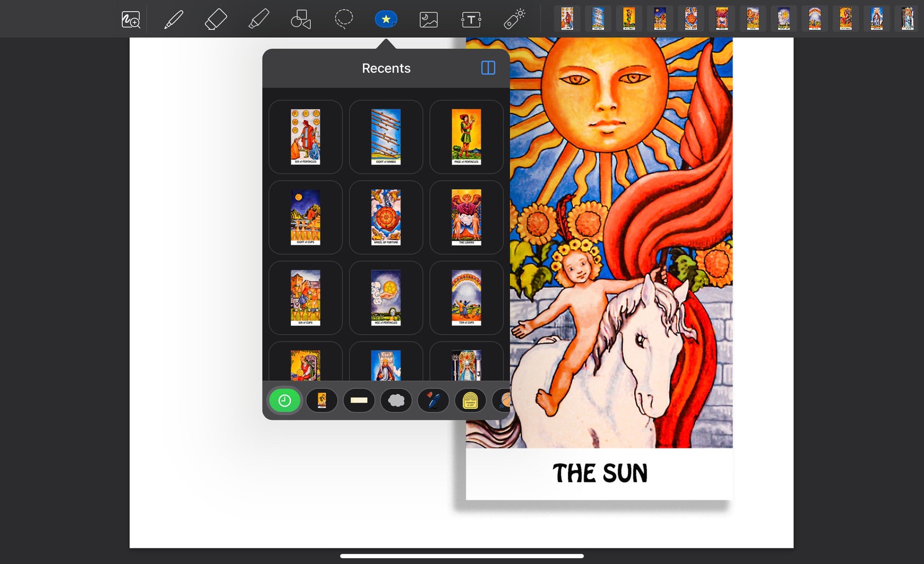Pick Eight of Cups in toolbar strip
Screen dimensions: 924x564
(660, 19)
